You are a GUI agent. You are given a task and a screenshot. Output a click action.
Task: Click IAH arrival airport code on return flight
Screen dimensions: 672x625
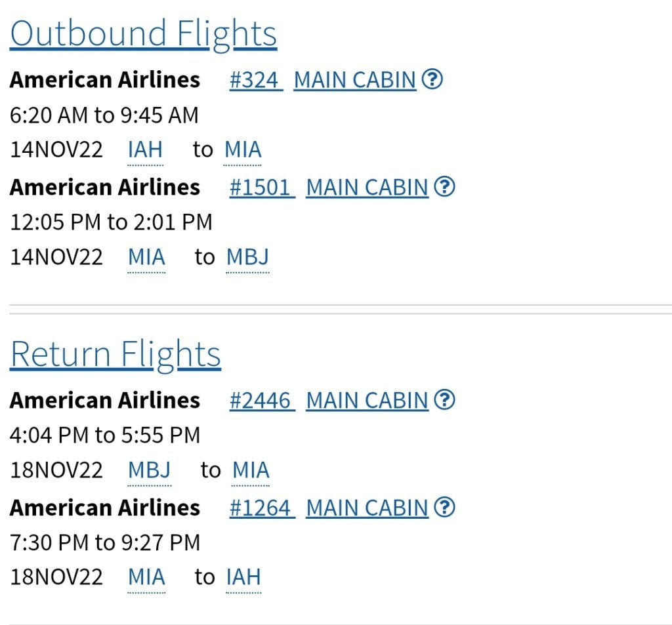(243, 577)
